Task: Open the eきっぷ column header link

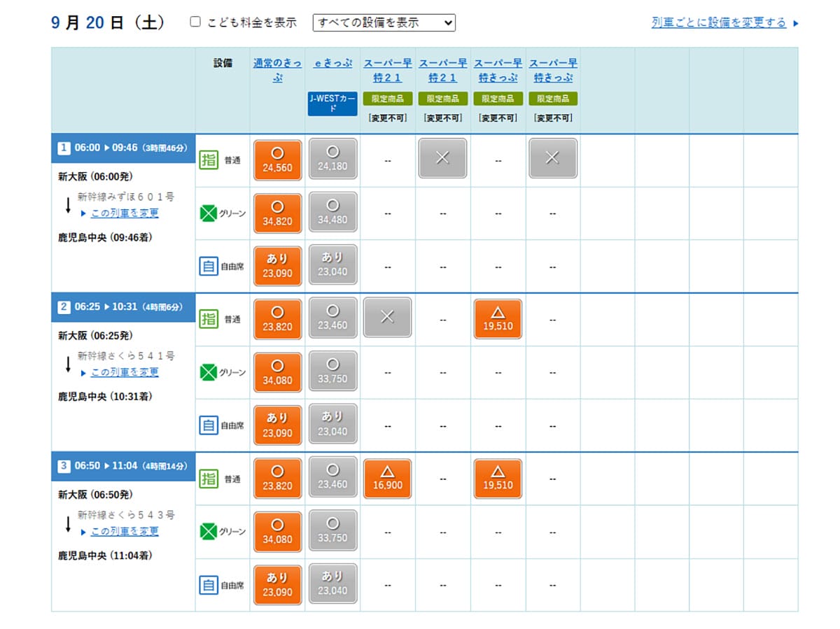Action: click(332, 63)
